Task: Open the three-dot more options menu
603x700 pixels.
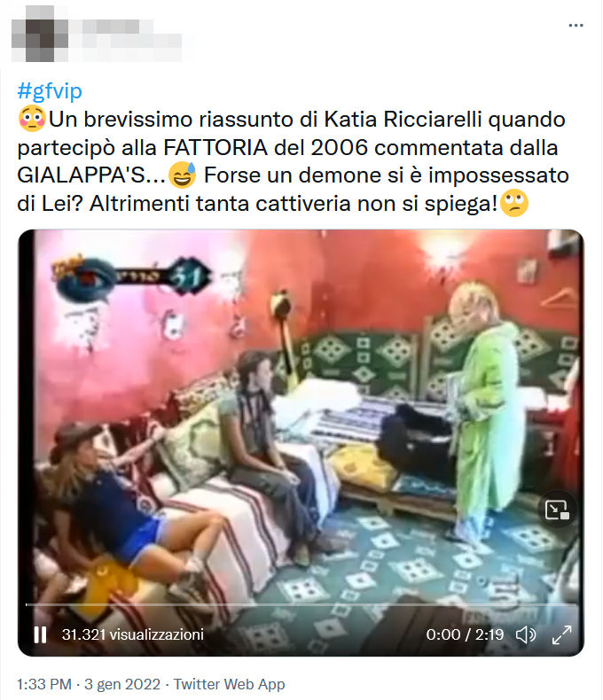Action: pyautogui.click(x=576, y=26)
